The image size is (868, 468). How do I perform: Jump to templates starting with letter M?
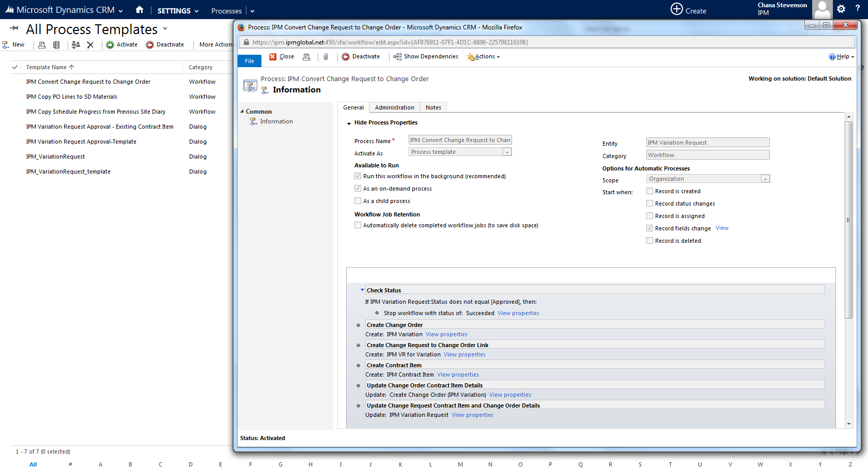pyautogui.click(x=460, y=464)
